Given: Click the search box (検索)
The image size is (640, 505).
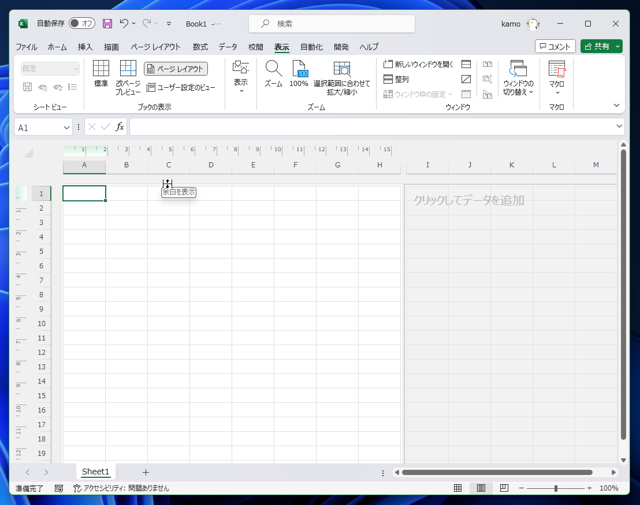Looking at the screenshot, I should point(332,24).
